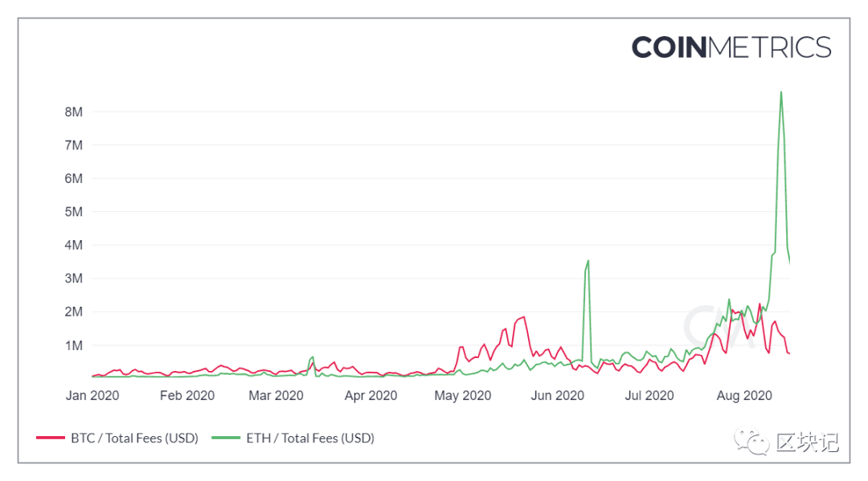Click the ETH peak above 8M

point(781,92)
